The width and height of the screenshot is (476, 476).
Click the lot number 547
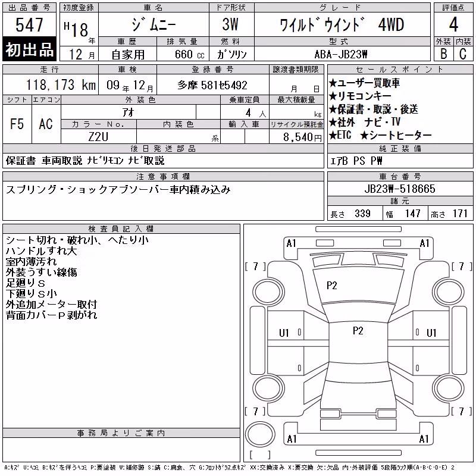(29, 24)
